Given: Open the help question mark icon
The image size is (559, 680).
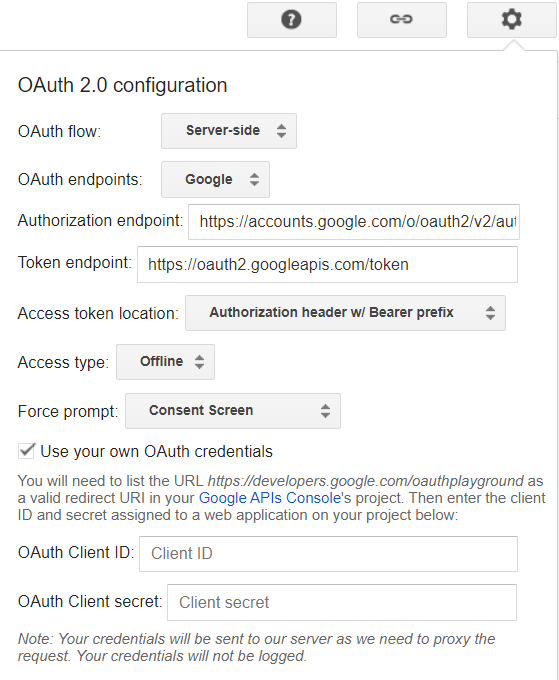Looking at the screenshot, I should [x=292, y=20].
